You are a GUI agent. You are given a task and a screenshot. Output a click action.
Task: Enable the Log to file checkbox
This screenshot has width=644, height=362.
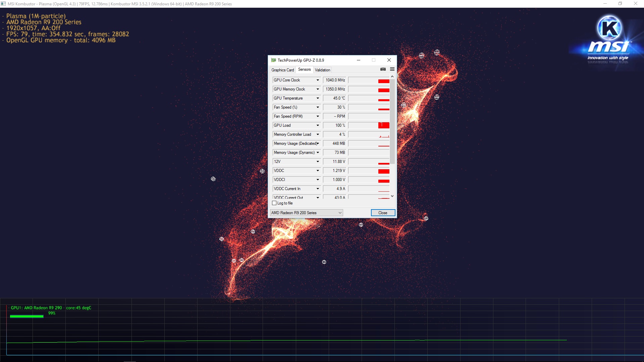[274, 203]
